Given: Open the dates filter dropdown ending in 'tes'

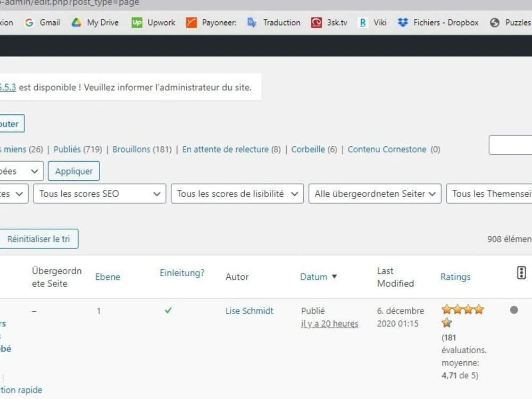Looking at the screenshot, I should click(14, 194).
